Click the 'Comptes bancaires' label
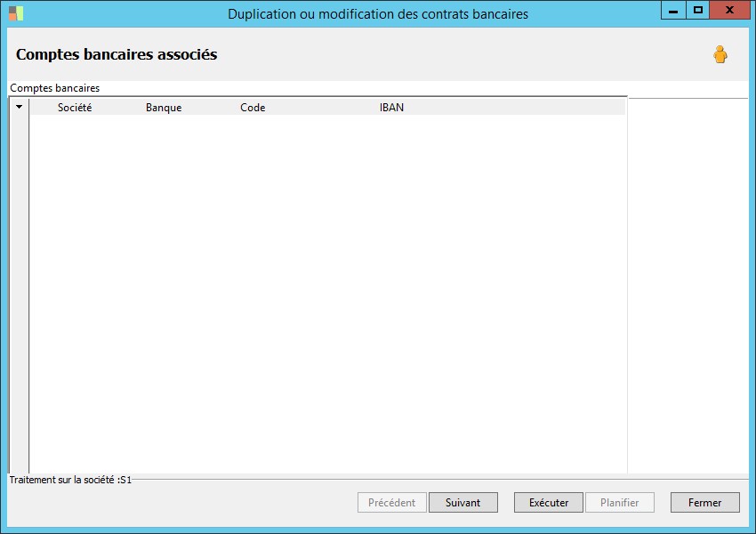The image size is (756, 534). click(x=55, y=88)
